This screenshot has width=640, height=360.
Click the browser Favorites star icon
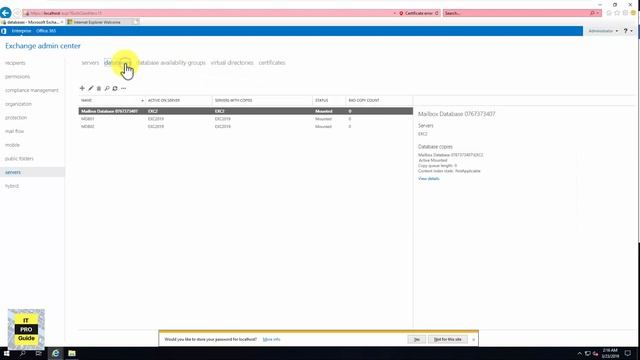[617, 13]
